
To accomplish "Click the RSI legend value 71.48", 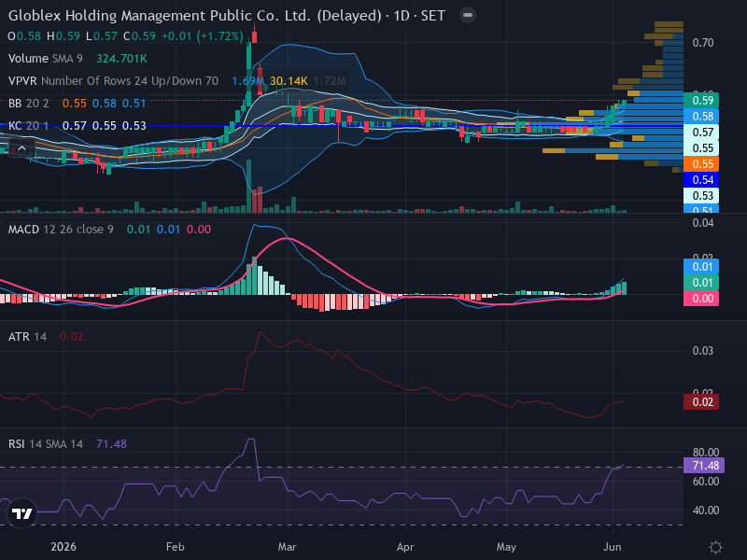I will (111, 444).
